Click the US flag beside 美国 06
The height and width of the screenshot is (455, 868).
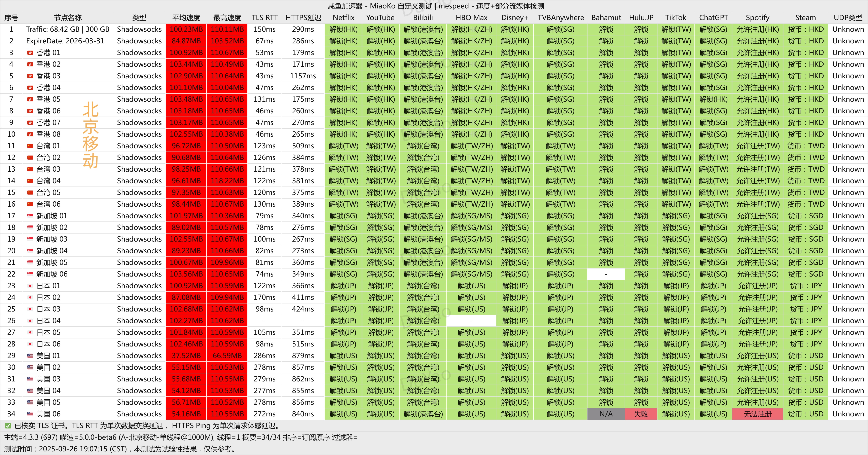click(30, 414)
